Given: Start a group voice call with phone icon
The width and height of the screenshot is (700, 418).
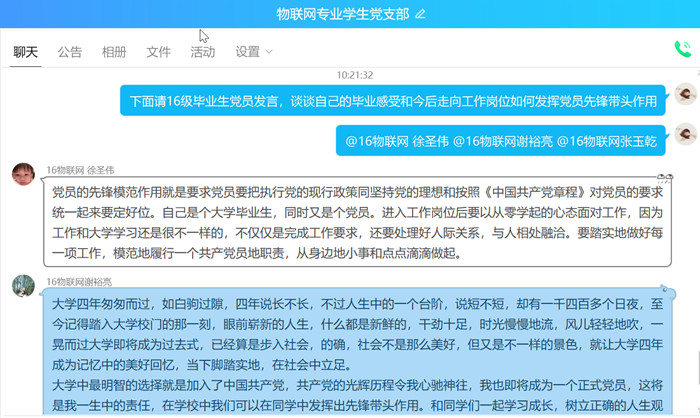Looking at the screenshot, I should point(683,49).
